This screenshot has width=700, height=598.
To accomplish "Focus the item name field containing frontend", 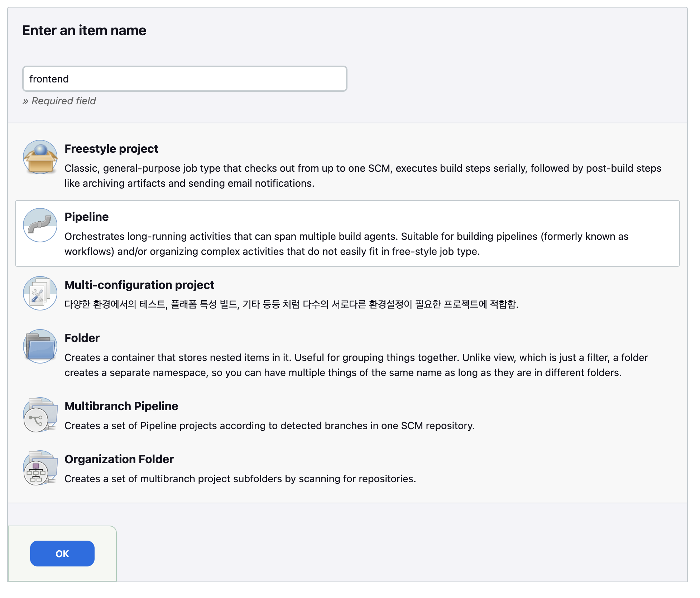I will point(184,79).
